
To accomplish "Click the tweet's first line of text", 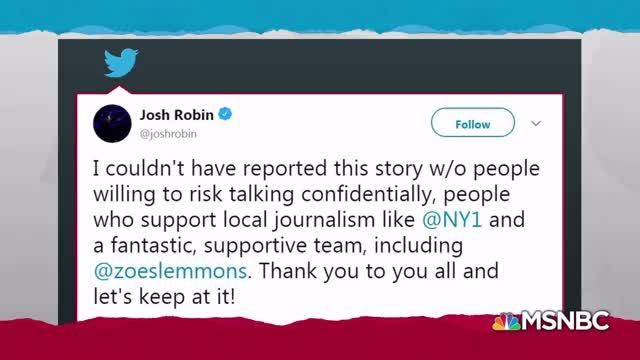I will coord(316,169).
